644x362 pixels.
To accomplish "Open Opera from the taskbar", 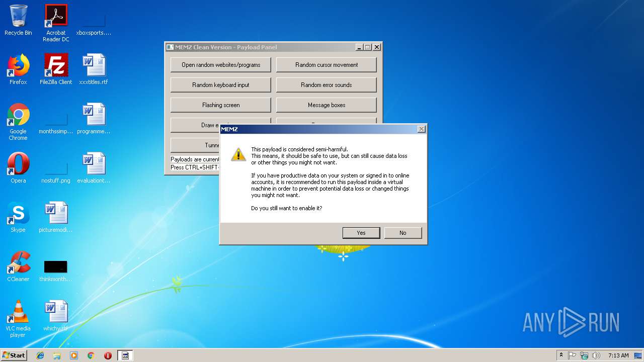I will point(108,355).
